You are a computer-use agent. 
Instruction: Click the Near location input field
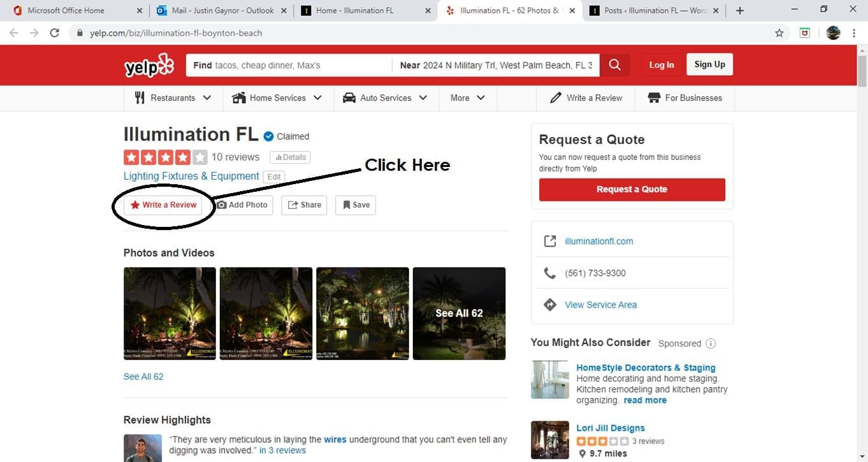click(x=496, y=65)
